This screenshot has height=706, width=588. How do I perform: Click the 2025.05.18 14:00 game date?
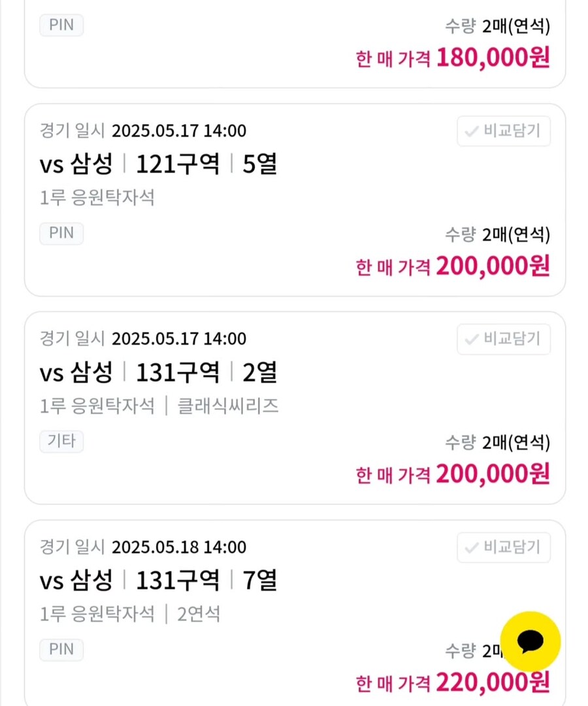point(179,547)
